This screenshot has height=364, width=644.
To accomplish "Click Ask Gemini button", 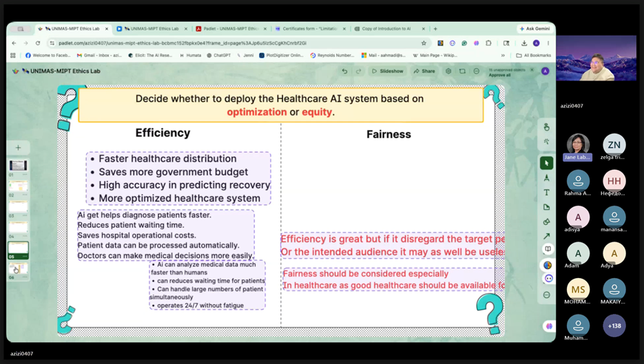I will click(534, 29).
